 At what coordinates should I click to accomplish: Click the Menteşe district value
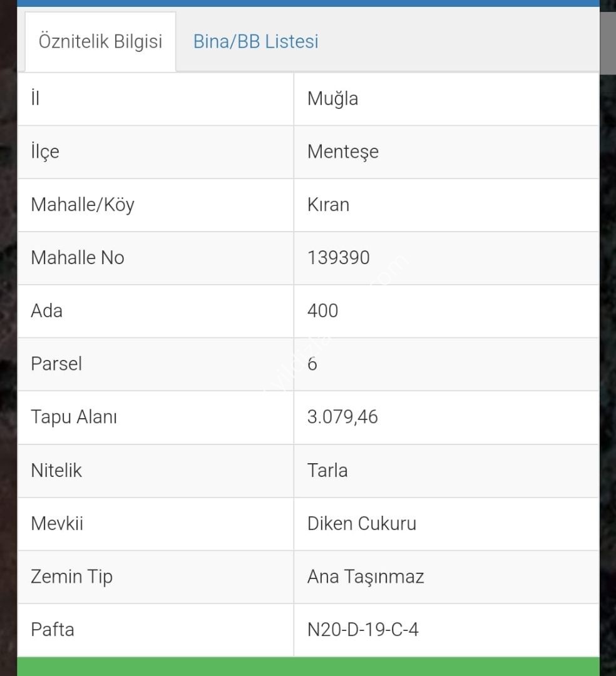tap(342, 151)
